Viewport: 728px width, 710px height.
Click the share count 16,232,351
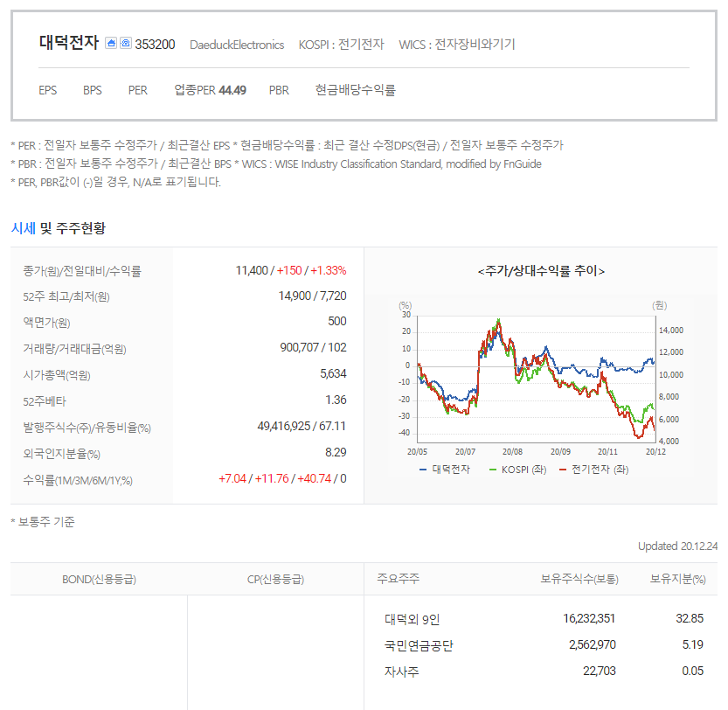pyautogui.click(x=589, y=618)
